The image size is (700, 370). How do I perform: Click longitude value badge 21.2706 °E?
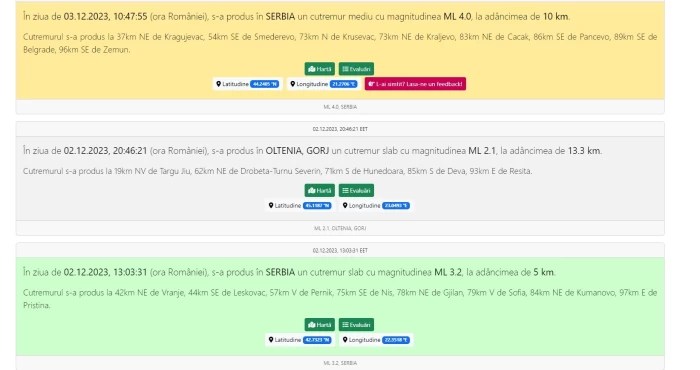343,84
